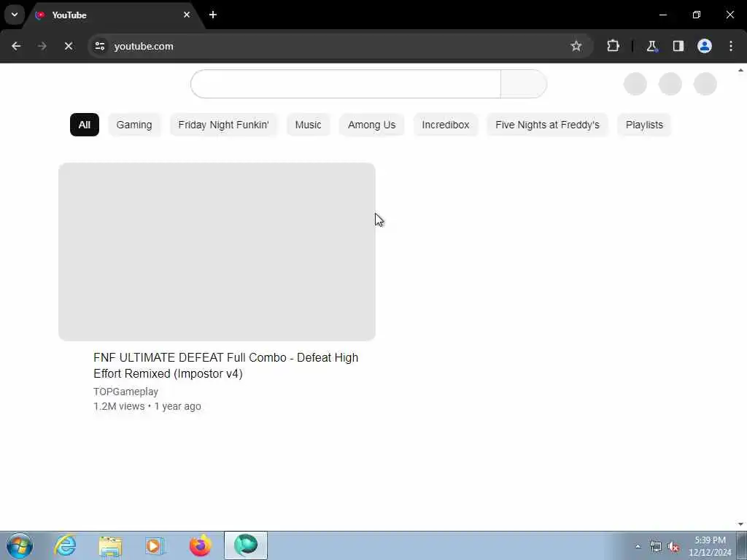
Task: Open the Windows Start menu
Action: (20, 545)
